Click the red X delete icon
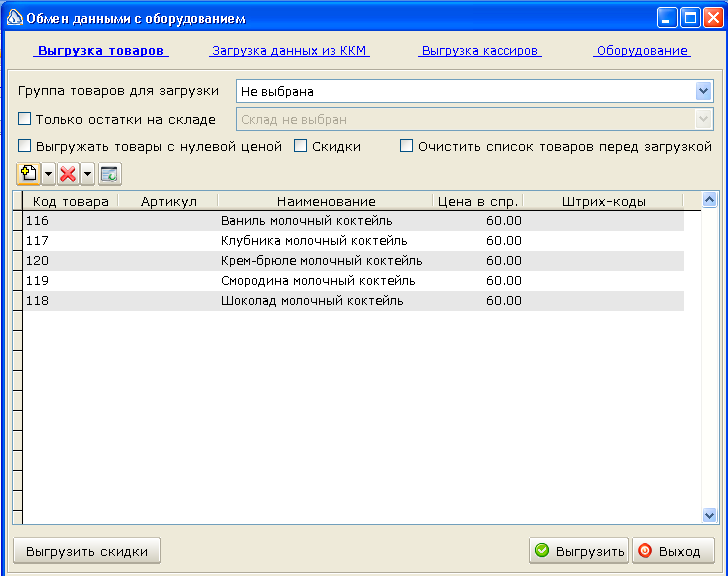728x576 pixels. tap(68, 174)
